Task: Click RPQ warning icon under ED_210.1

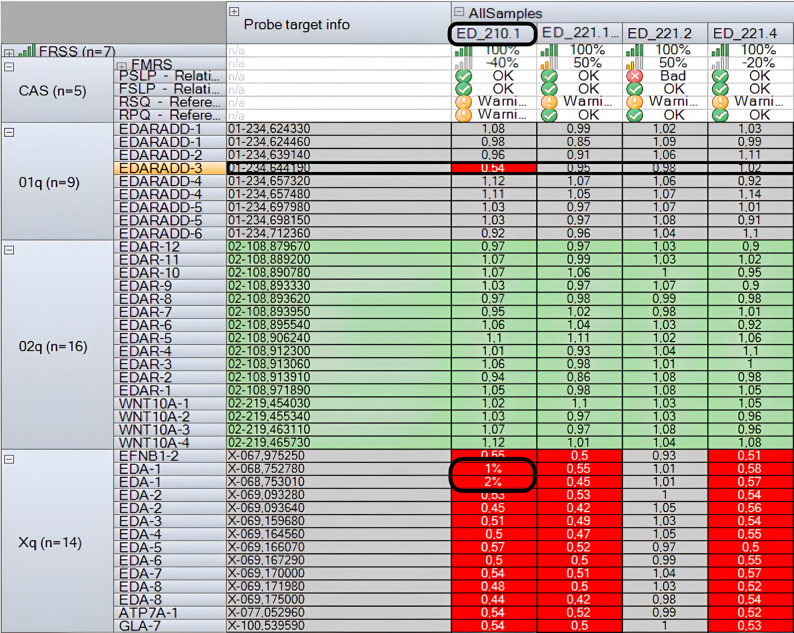Action: tap(463, 115)
